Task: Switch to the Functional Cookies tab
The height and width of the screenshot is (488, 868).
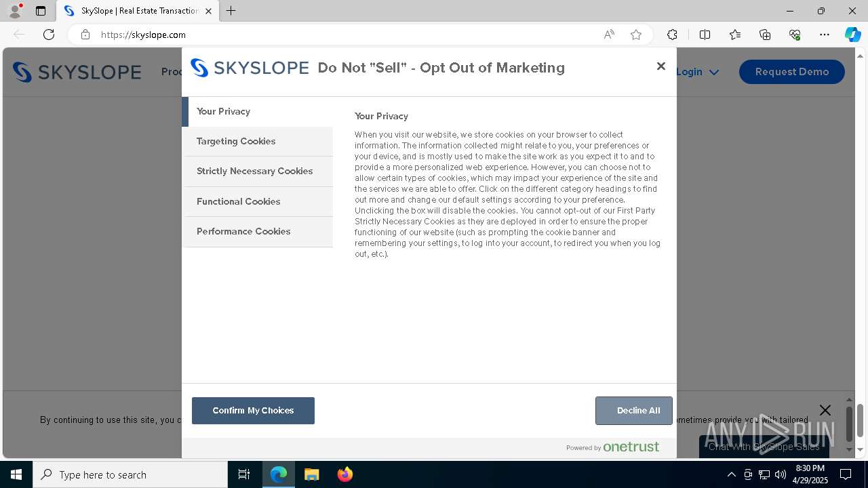Action: click(x=258, y=201)
